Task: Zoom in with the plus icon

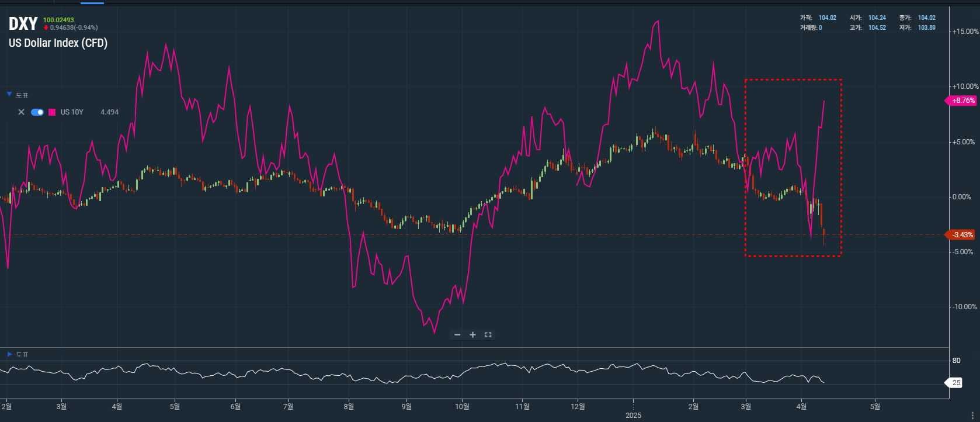Action: point(472,335)
